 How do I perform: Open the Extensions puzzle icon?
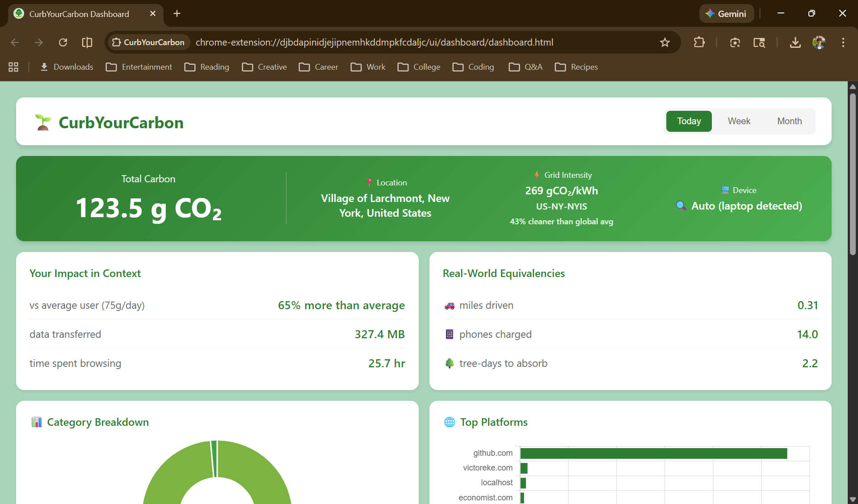(x=699, y=42)
